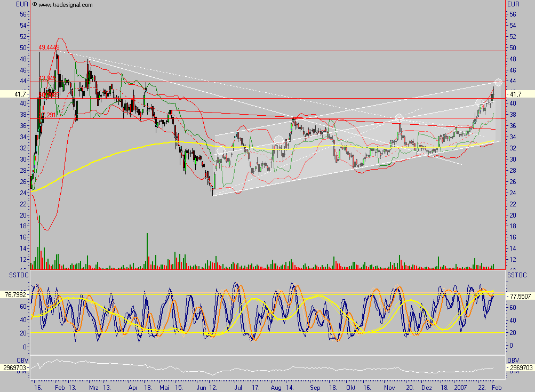Click the Aug month label on time axis
The width and height of the screenshot is (535, 392).
pos(276,388)
